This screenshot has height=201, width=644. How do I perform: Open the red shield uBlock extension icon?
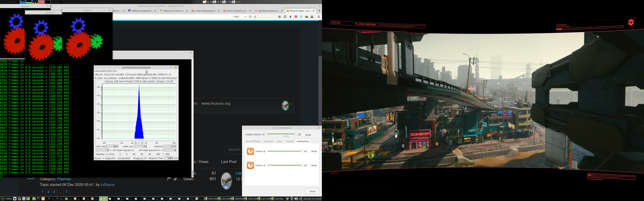pyautogui.click(x=296, y=17)
